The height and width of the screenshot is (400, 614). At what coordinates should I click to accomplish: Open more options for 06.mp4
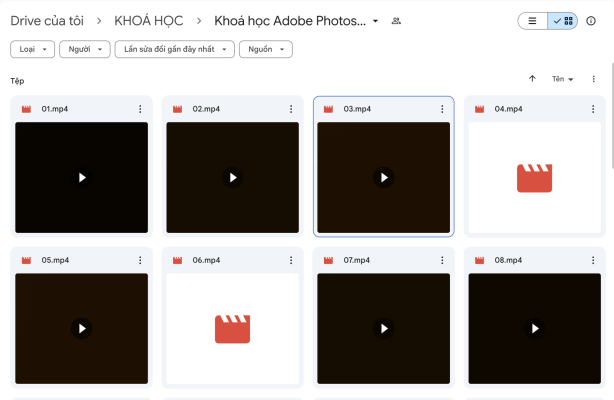tap(291, 260)
